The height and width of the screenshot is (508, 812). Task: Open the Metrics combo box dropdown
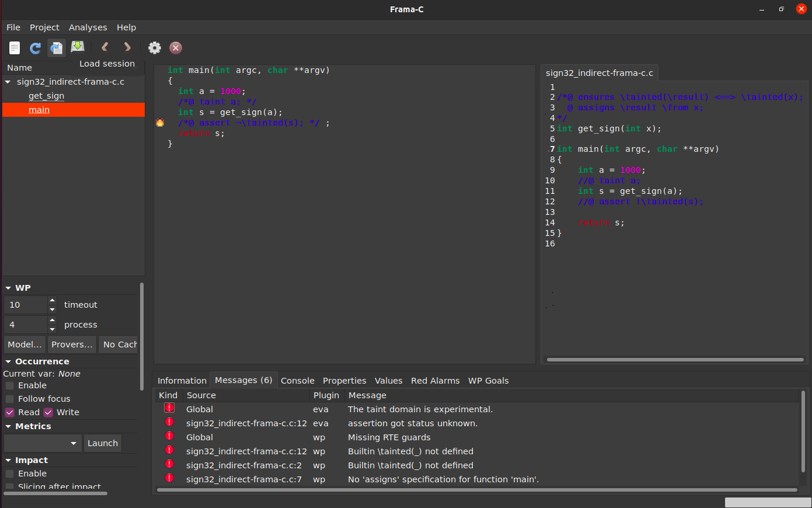(43, 443)
